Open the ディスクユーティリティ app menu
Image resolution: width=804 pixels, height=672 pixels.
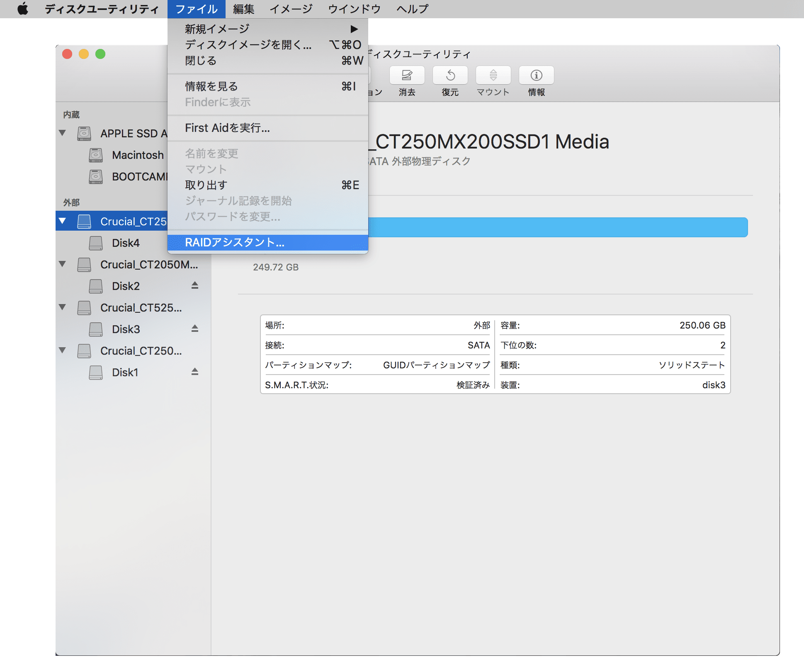(x=102, y=9)
